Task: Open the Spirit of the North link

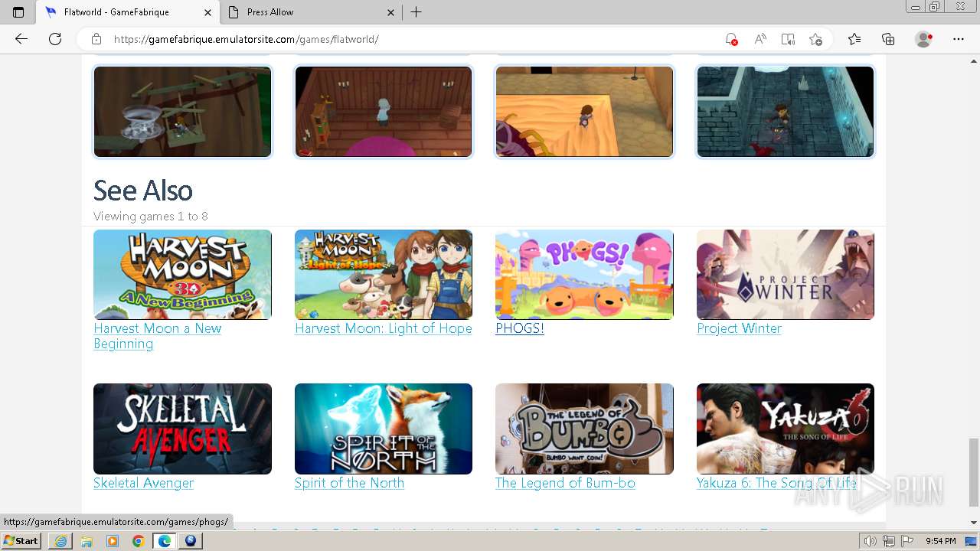Action: [349, 483]
